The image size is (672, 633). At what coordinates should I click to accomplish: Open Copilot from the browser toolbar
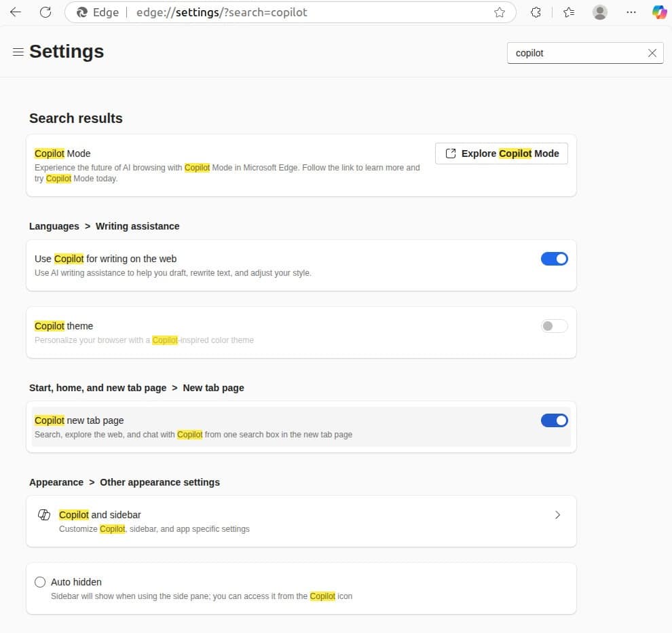click(659, 12)
